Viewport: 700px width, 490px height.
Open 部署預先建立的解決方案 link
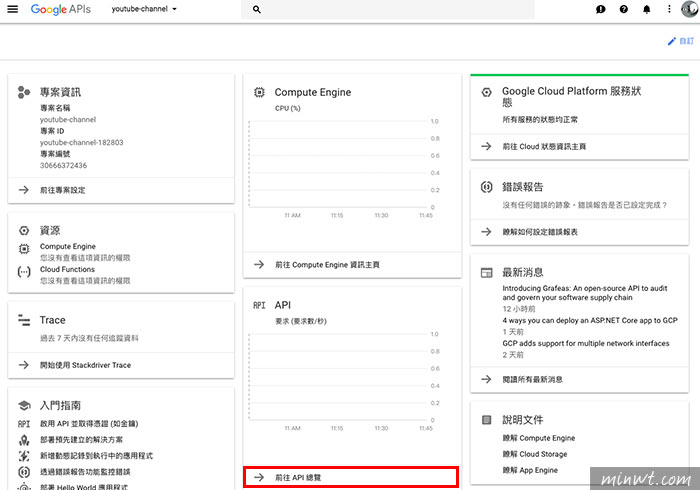81,440
